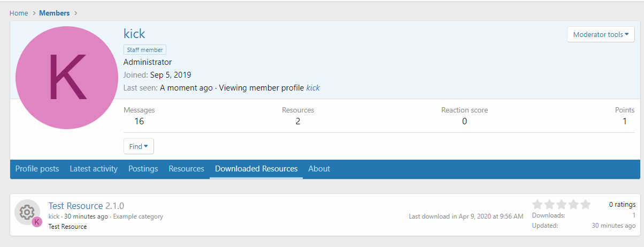644x247 pixels.
Task: Open the Test Resource 2.1.0 title link
Action: click(x=86, y=206)
